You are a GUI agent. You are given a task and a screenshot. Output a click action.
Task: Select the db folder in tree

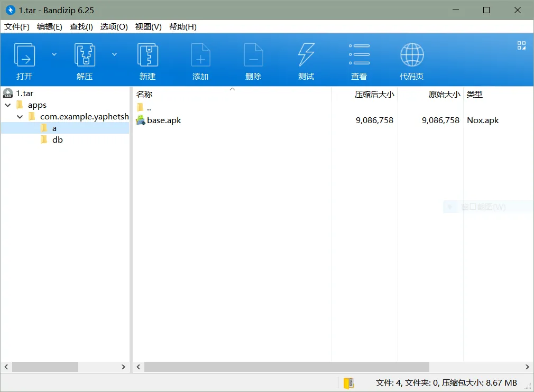[58, 140]
